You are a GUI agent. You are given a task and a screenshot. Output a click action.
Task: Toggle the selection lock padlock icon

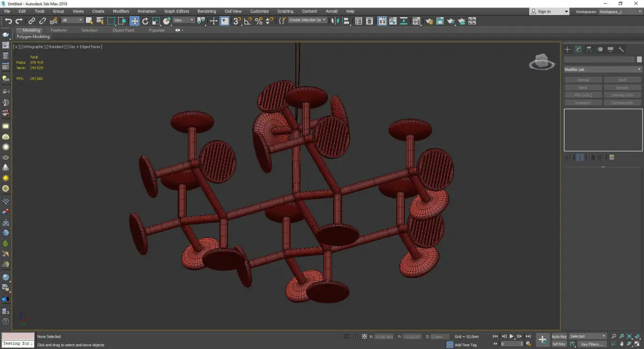coord(355,336)
